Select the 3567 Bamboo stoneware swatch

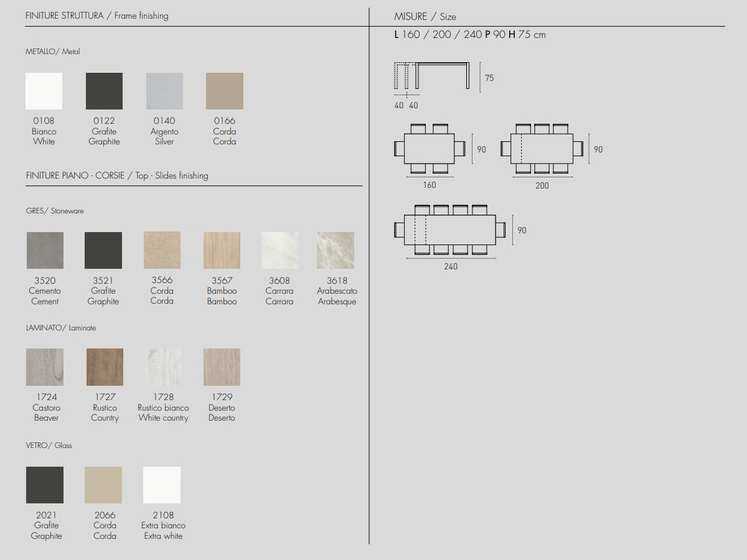(222, 251)
